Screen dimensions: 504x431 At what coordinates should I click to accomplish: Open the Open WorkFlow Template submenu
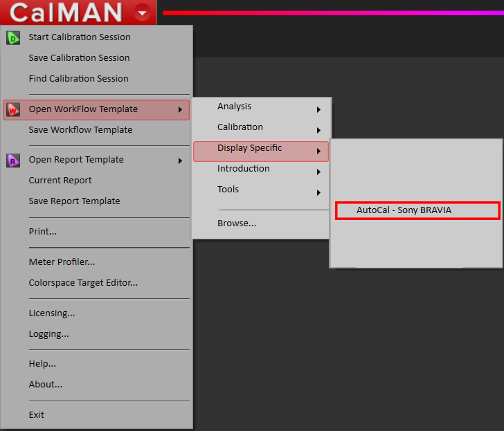(x=96, y=110)
